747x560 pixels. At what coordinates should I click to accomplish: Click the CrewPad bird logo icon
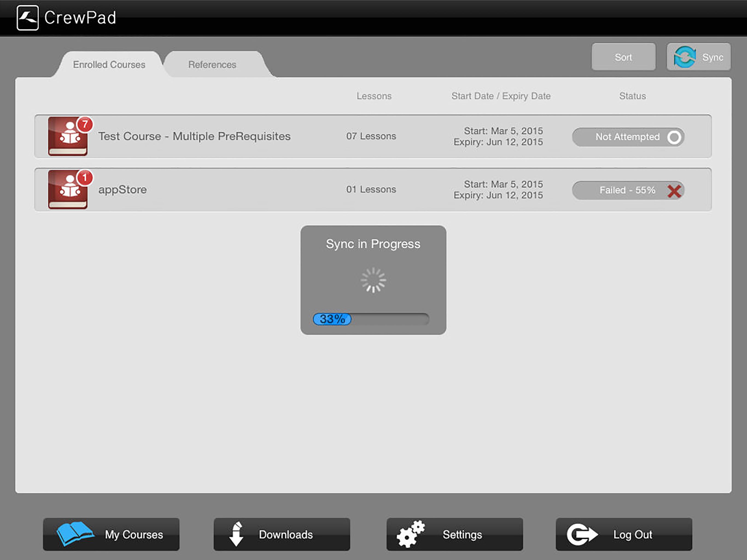coord(27,18)
